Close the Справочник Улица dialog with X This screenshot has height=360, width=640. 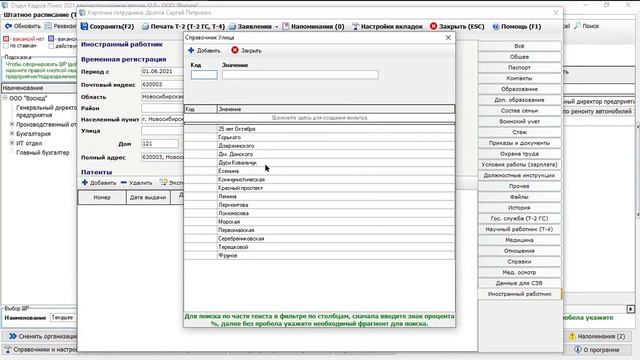pos(448,38)
